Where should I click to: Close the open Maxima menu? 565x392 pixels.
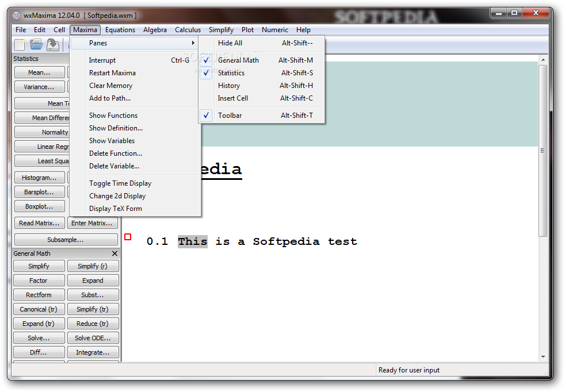point(85,30)
